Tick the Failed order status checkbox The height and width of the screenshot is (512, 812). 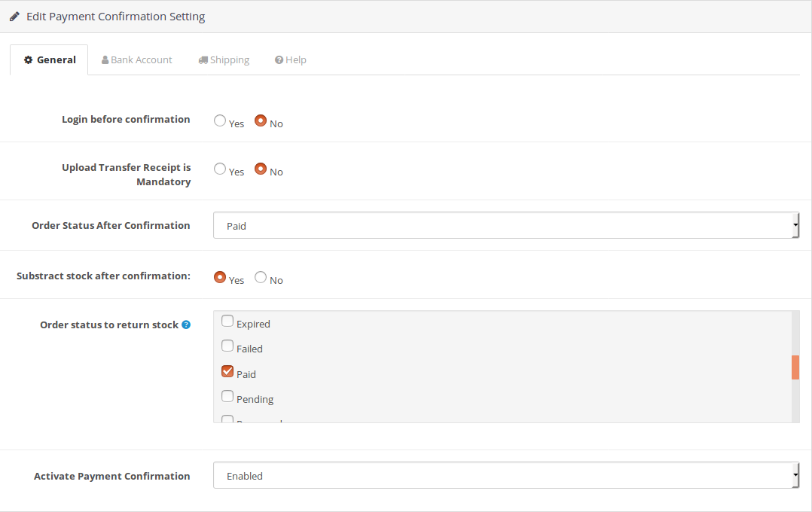tap(227, 346)
